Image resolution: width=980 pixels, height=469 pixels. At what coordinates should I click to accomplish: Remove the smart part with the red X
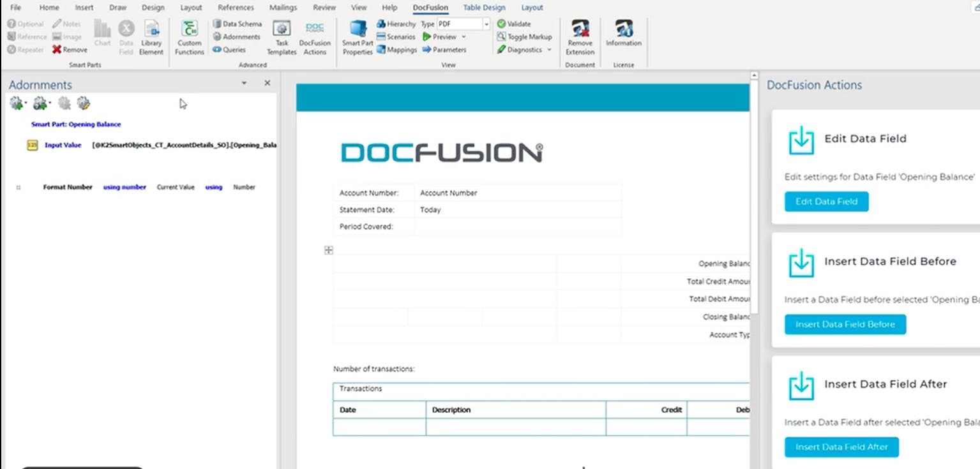pos(69,49)
